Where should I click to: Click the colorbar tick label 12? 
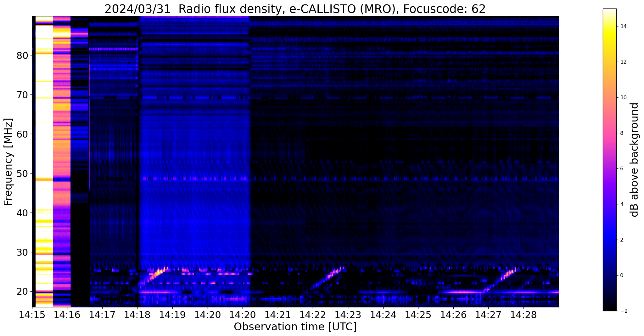[624, 62]
